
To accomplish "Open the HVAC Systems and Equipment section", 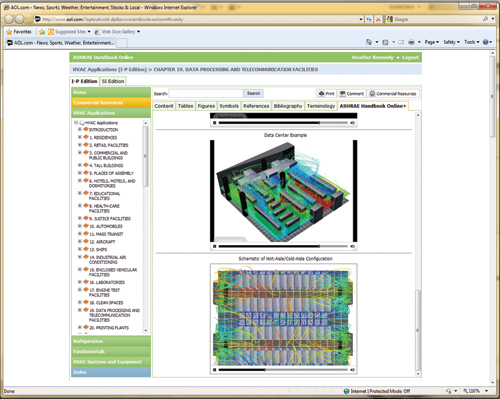I will pyautogui.click(x=111, y=362).
